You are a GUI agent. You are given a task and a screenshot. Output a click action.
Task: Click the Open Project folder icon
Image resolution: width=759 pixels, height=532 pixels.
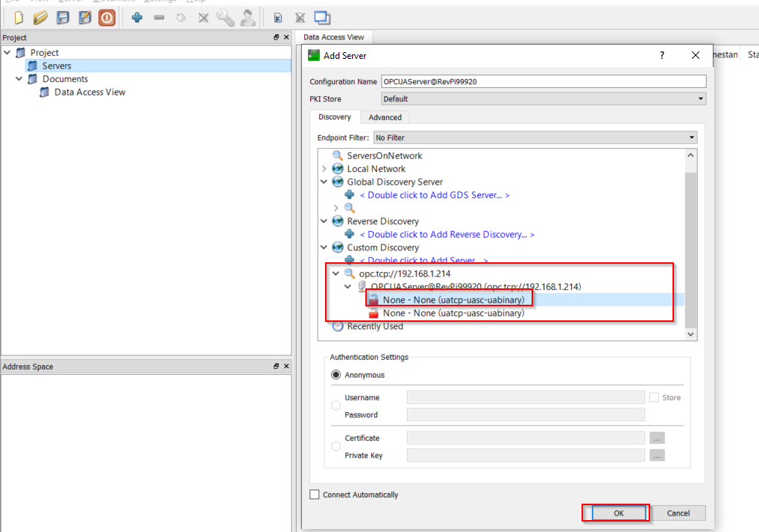[40, 18]
